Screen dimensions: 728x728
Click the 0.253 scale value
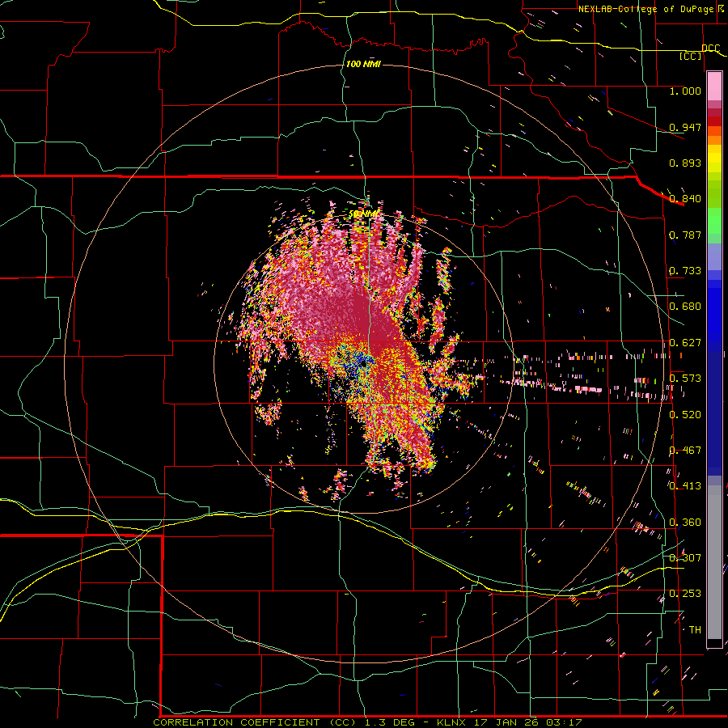pos(685,594)
